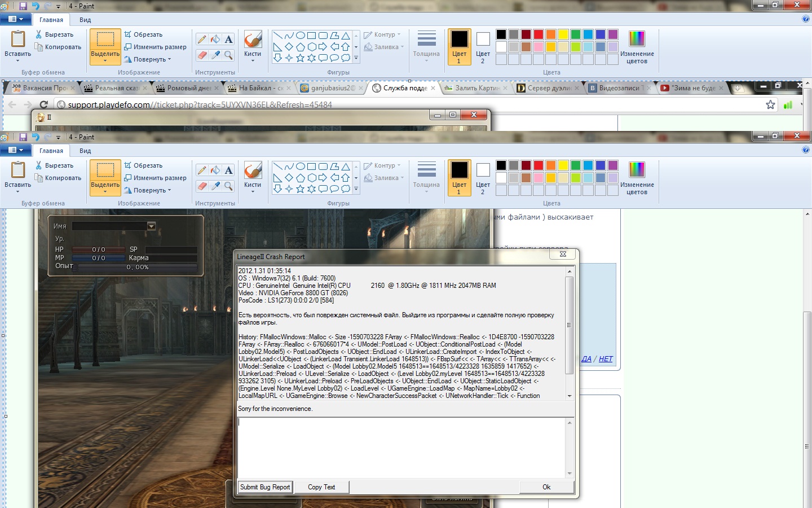
Task: Pick the five-point star shape in the top Paint gallery
Action: (x=301, y=58)
